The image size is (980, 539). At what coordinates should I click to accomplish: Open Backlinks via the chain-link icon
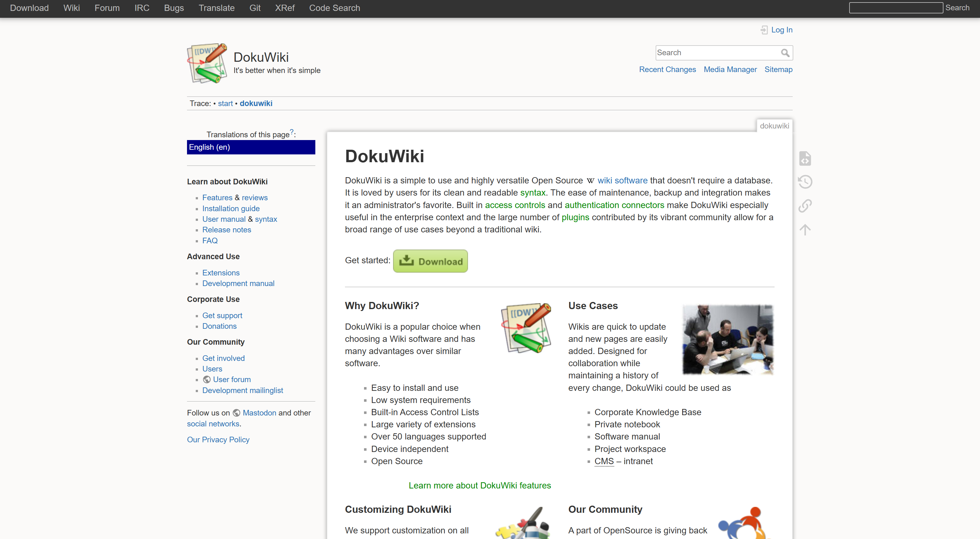click(x=805, y=206)
